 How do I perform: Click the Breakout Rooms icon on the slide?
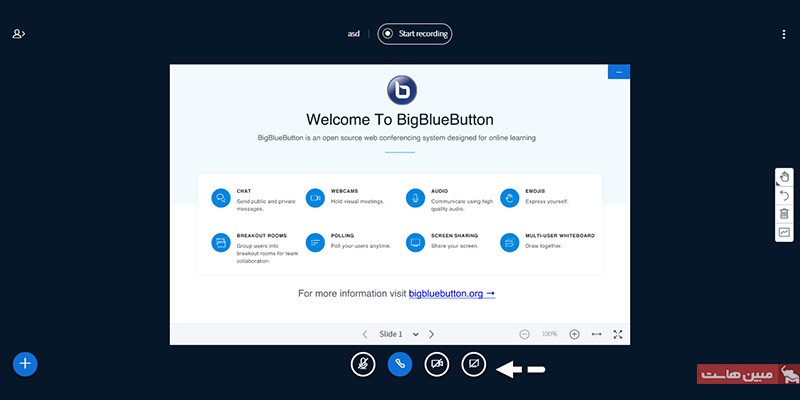pos(221,242)
